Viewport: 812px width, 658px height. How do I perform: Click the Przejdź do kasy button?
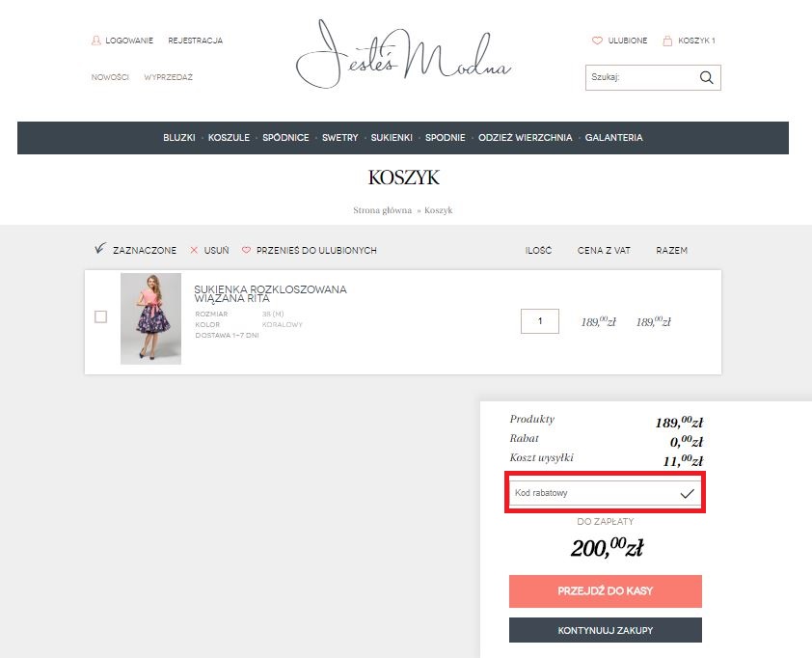606,590
